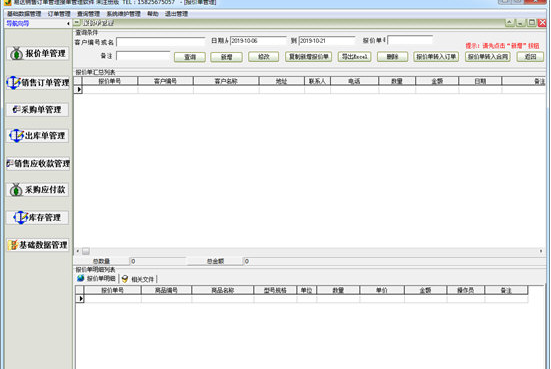Click summary list horizontal scrollbar left arrow
Screen dimensions: 551x369
(x=78, y=251)
